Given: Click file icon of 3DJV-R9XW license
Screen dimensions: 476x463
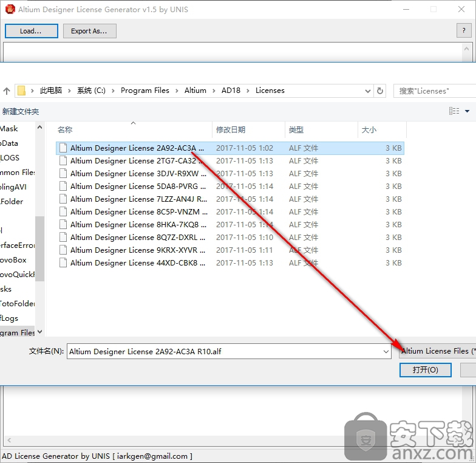Looking at the screenshot, I should click(63, 173).
